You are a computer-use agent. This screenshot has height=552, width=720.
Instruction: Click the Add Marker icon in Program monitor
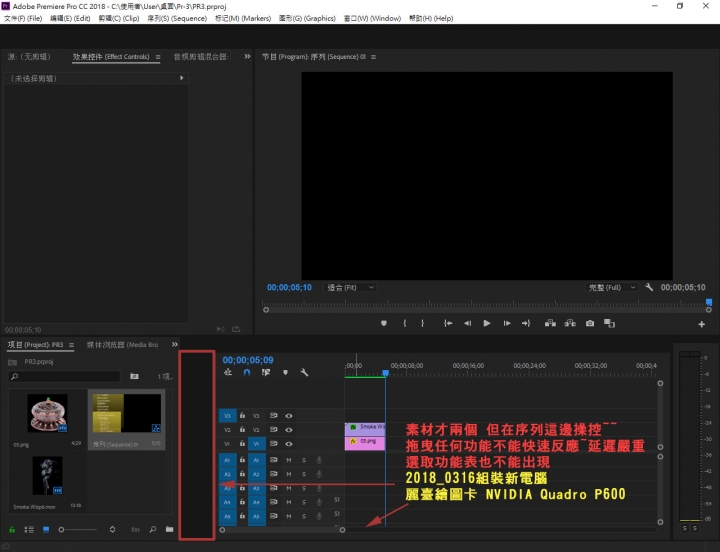(x=384, y=323)
